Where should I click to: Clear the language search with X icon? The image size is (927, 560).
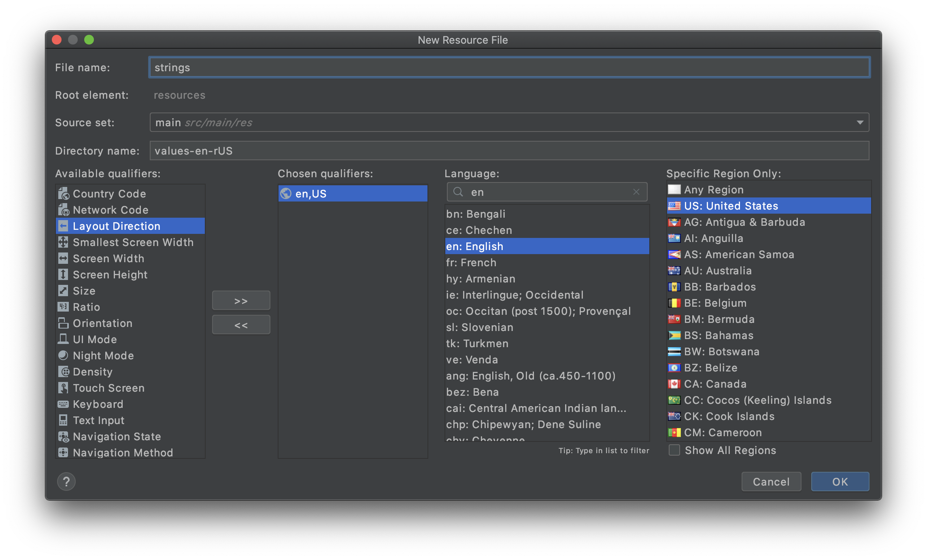[x=636, y=192]
